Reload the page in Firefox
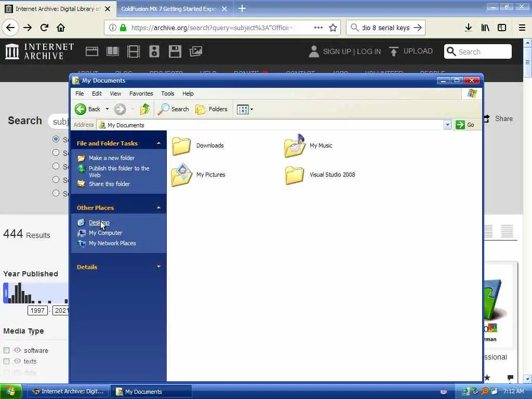The width and height of the screenshot is (532, 399). [x=44, y=28]
